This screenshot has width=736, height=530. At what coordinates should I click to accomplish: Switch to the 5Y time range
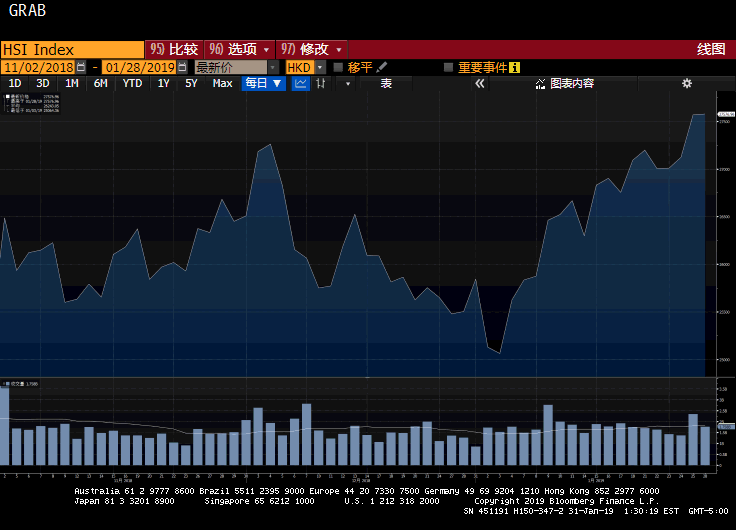pyautogui.click(x=191, y=84)
